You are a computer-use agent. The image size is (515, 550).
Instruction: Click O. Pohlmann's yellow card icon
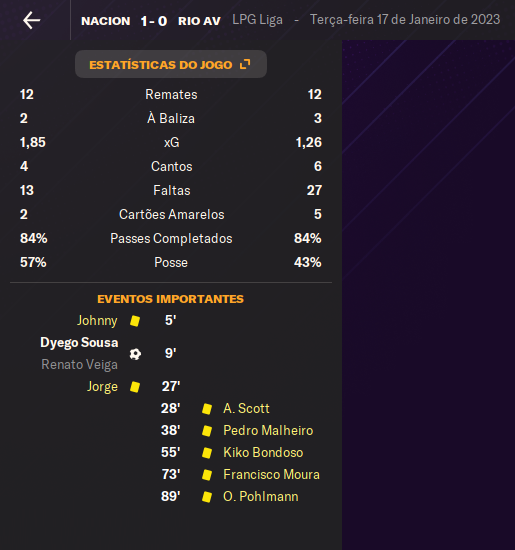207,497
